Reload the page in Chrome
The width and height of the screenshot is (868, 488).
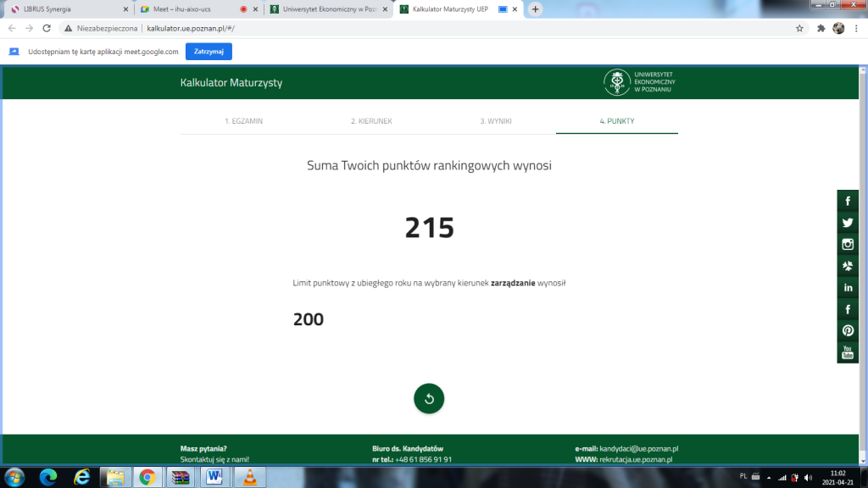click(46, 28)
